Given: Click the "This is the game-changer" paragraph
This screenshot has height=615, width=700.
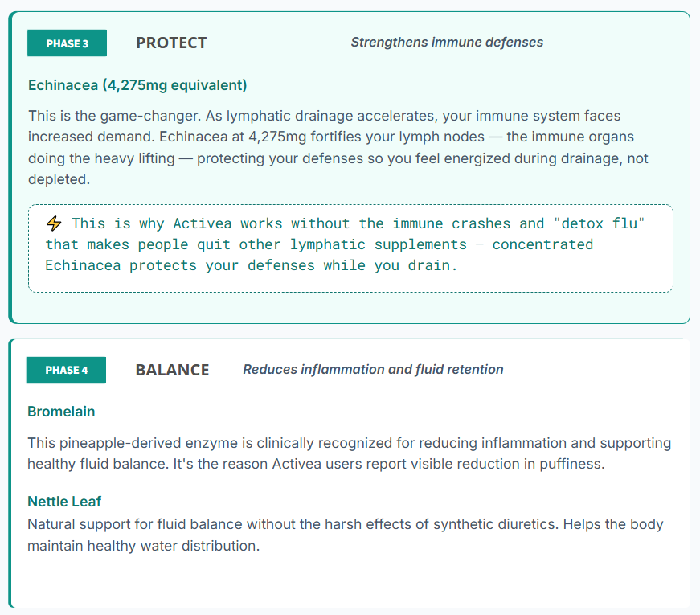Looking at the screenshot, I should tap(338, 148).
